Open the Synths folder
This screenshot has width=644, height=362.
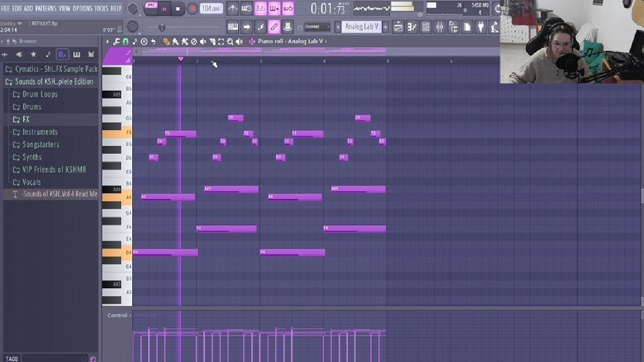point(32,157)
